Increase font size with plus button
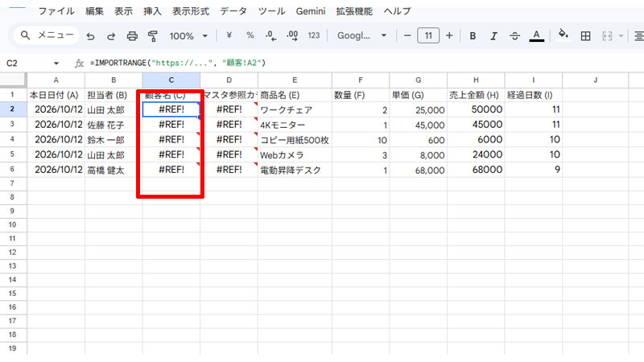 point(449,35)
